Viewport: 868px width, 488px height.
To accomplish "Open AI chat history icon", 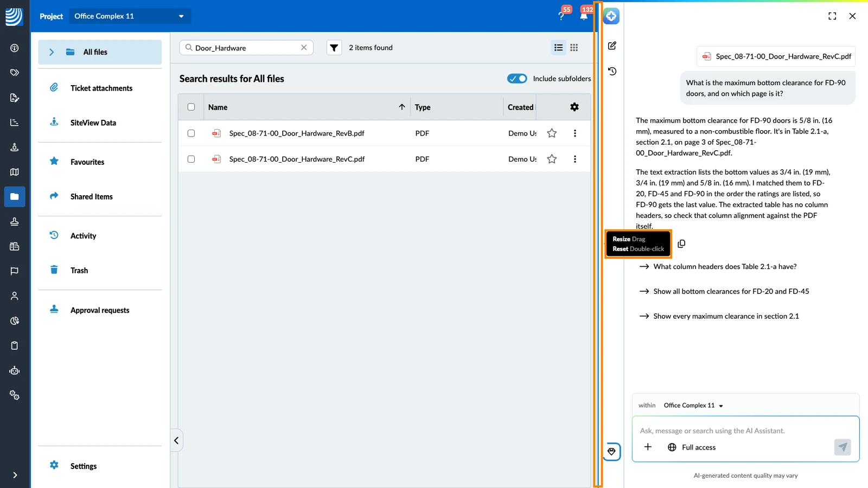I will coord(612,71).
